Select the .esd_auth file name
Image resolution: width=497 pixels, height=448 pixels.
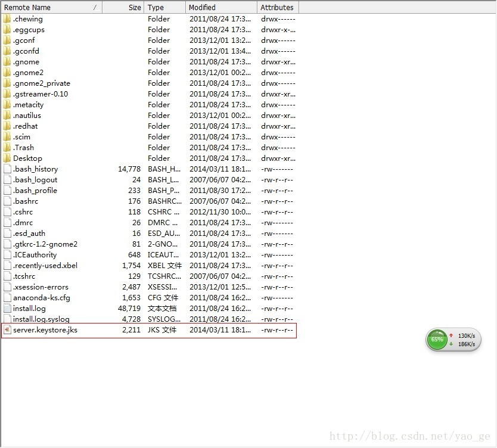coord(29,234)
